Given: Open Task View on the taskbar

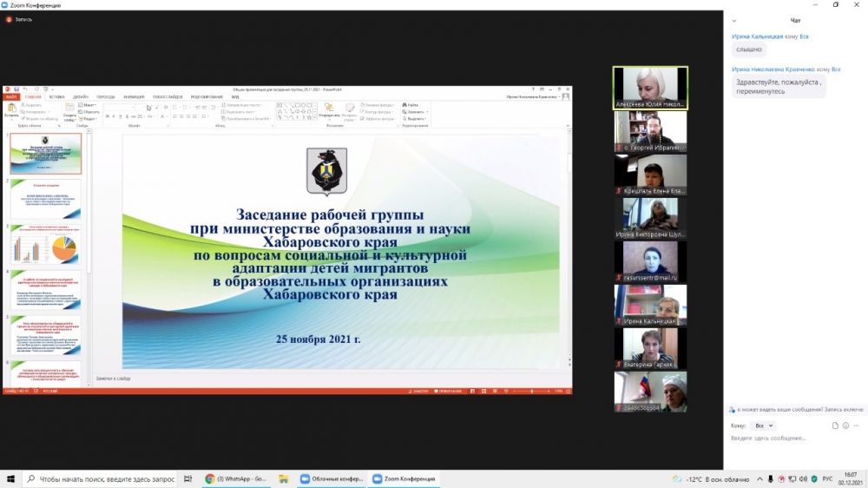Looking at the screenshot, I should (188, 479).
